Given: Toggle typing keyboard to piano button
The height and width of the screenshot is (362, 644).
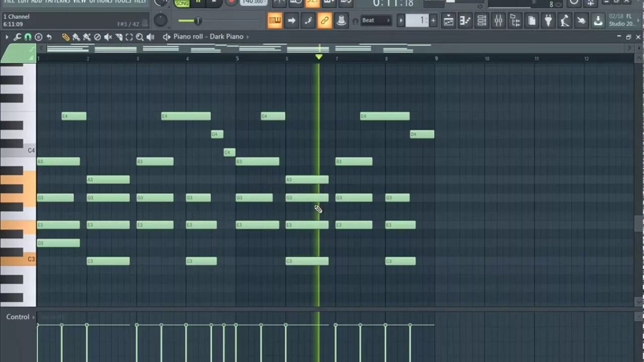Looking at the screenshot, I should tap(275, 21).
